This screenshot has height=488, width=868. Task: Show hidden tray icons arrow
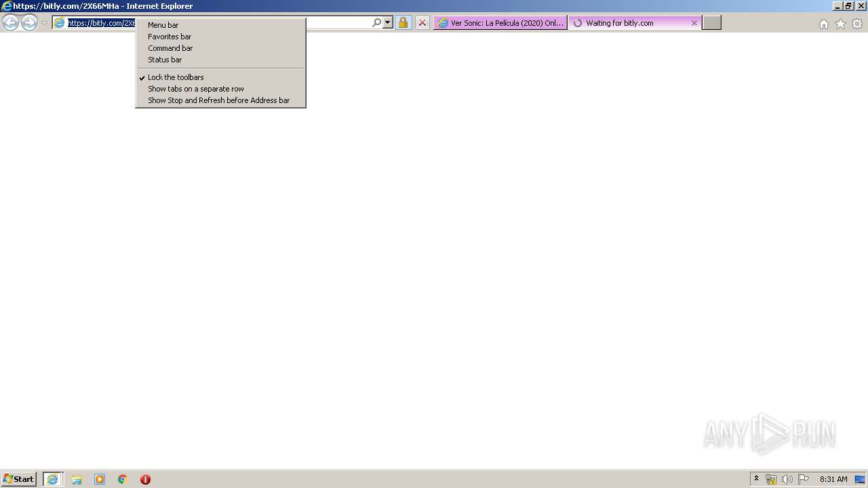click(757, 479)
